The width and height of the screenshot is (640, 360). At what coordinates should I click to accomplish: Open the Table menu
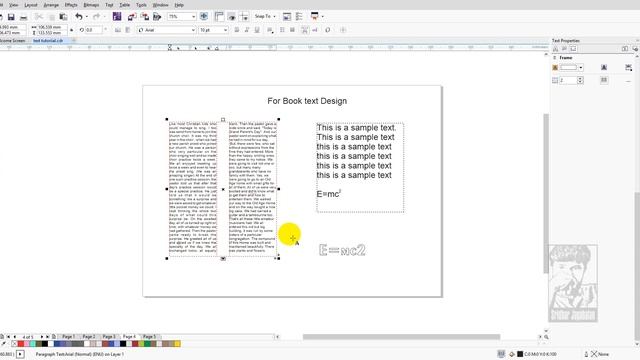coord(124,5)
